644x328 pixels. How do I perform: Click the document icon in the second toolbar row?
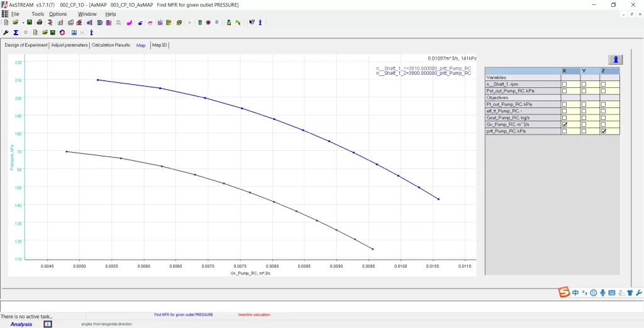[x=35, y=33]
